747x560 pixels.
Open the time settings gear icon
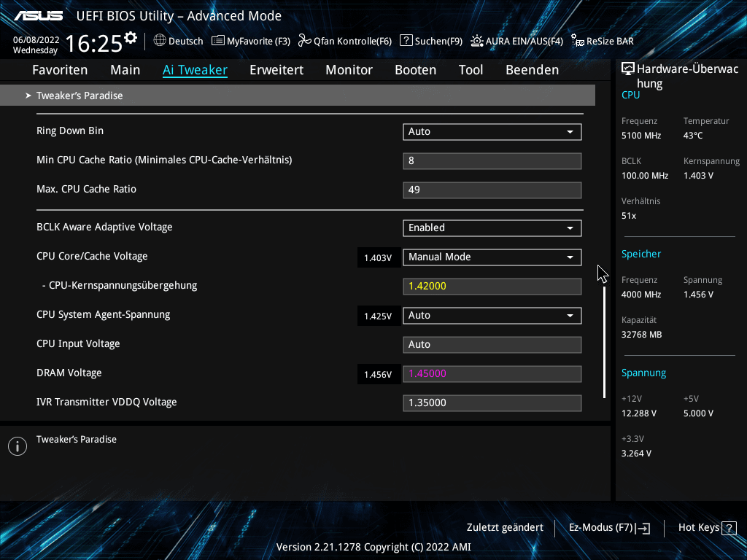click(x=131, y=38)
